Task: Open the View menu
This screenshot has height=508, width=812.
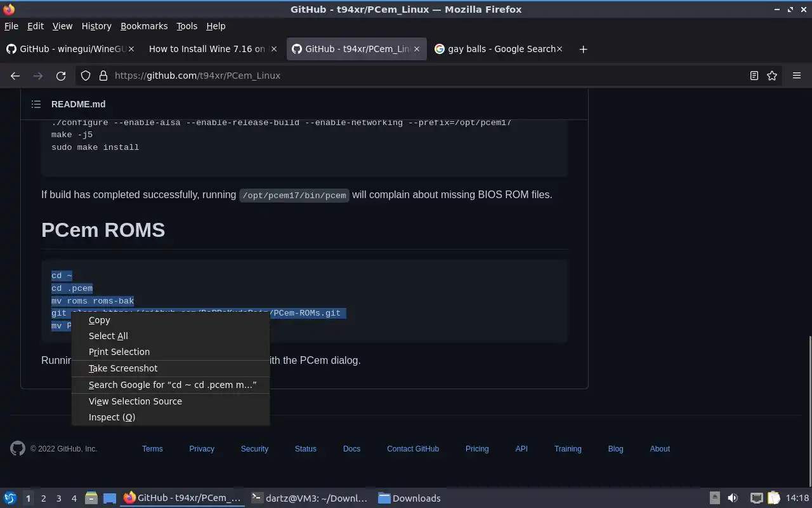Action: [62, 26]
